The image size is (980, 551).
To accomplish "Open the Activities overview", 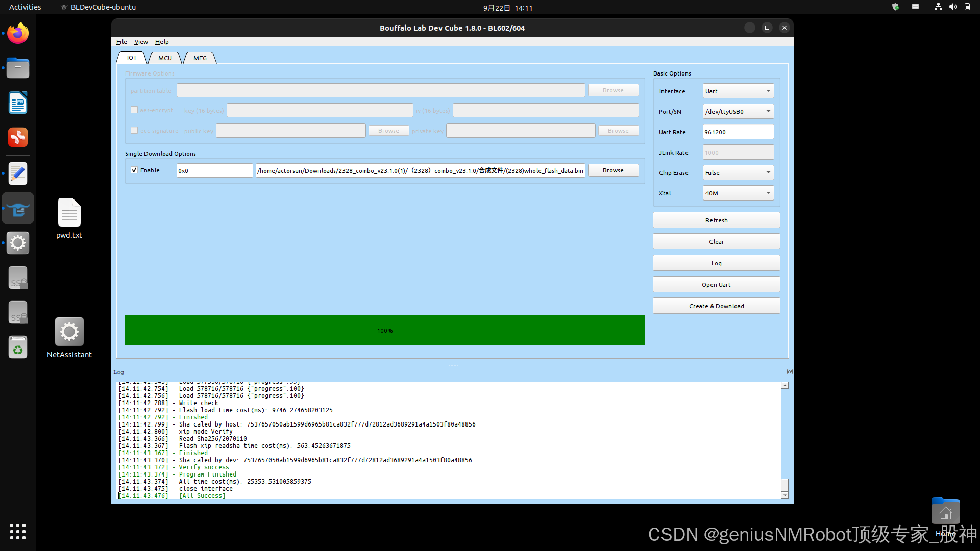I will click(x=25, y=7).
